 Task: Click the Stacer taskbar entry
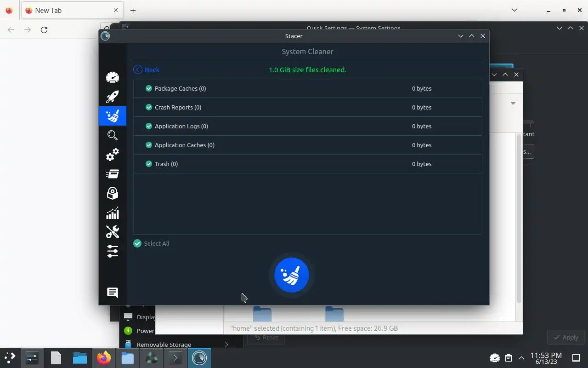199,357
